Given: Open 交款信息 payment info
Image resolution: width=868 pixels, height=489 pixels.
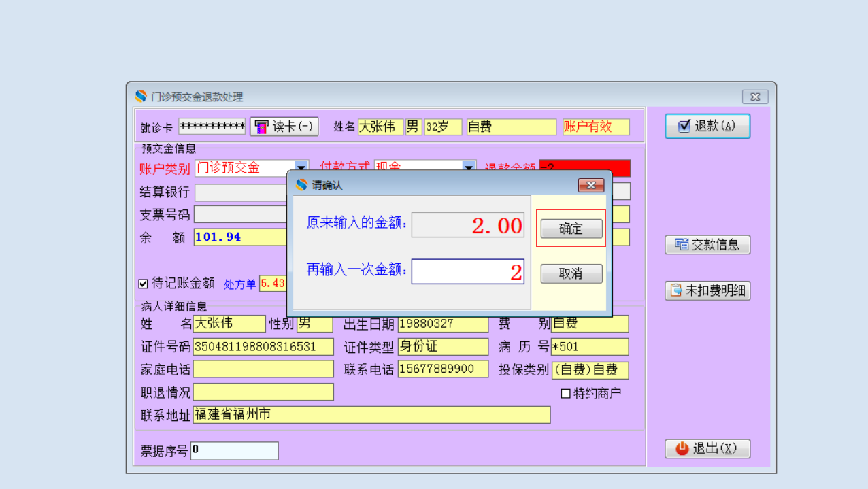Looking at the screenshot, I should pos(707,245).
